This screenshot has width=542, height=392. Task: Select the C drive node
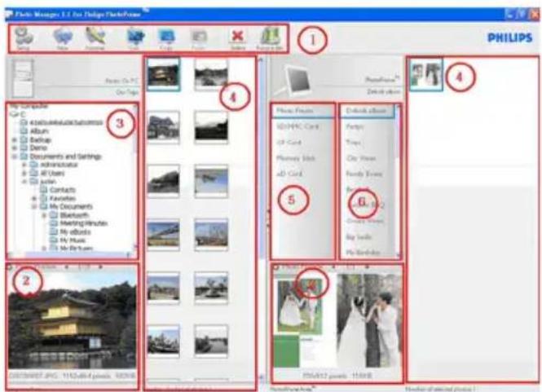coord(18,114)
